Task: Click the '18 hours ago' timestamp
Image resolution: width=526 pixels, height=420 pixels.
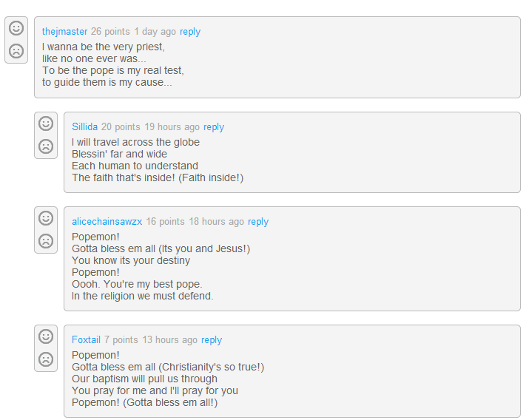Action: pos(216,222)
